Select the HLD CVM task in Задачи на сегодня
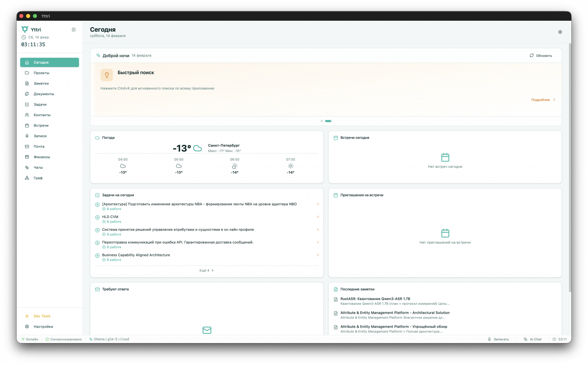The width and height of the screenshot is (588, 365). pyautogui.click(x=110, y=217)
